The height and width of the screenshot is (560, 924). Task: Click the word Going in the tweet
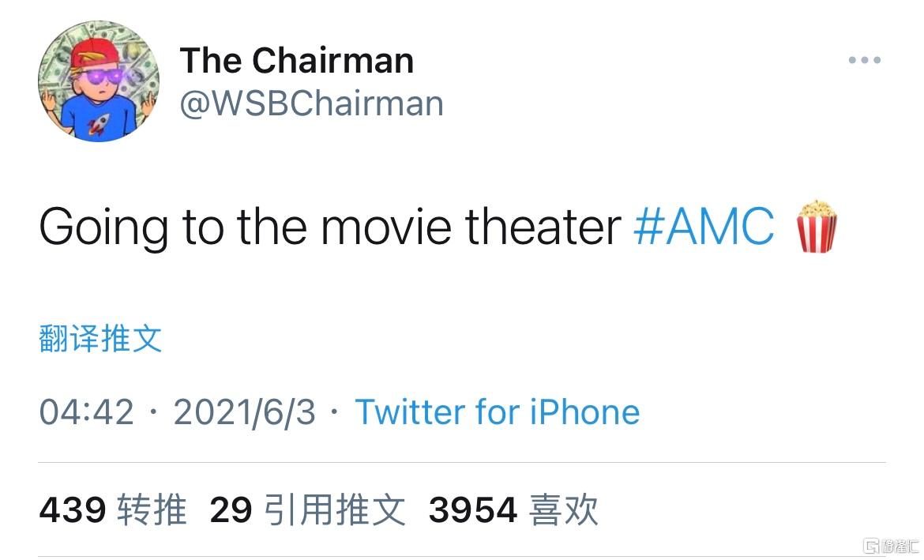click(103, 227)
